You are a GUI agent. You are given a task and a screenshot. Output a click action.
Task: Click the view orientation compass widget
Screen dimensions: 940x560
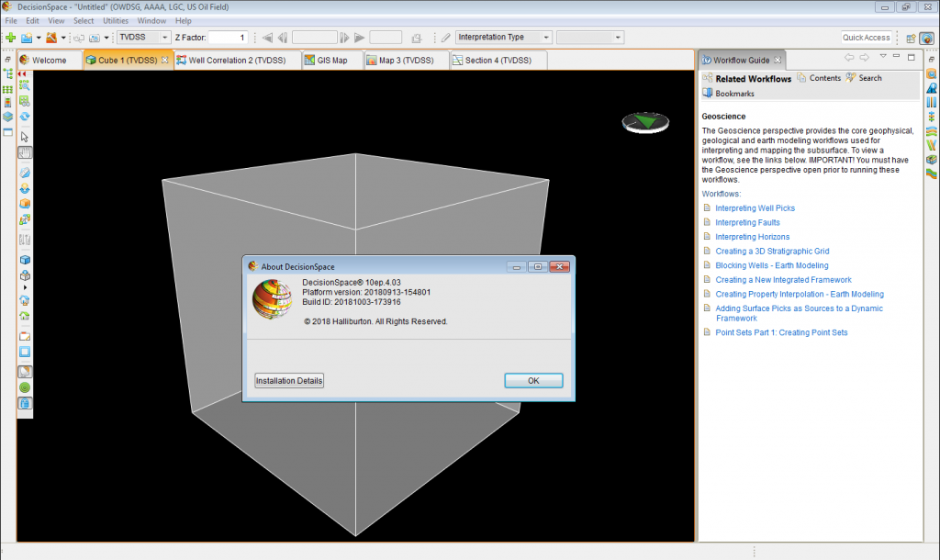click(x=645, y=122)
